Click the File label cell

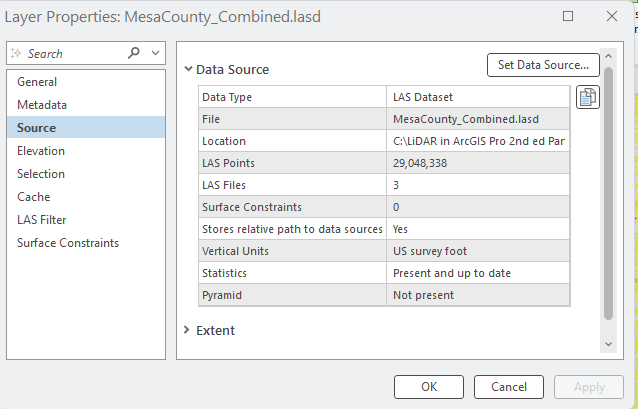tap(293, 119)
